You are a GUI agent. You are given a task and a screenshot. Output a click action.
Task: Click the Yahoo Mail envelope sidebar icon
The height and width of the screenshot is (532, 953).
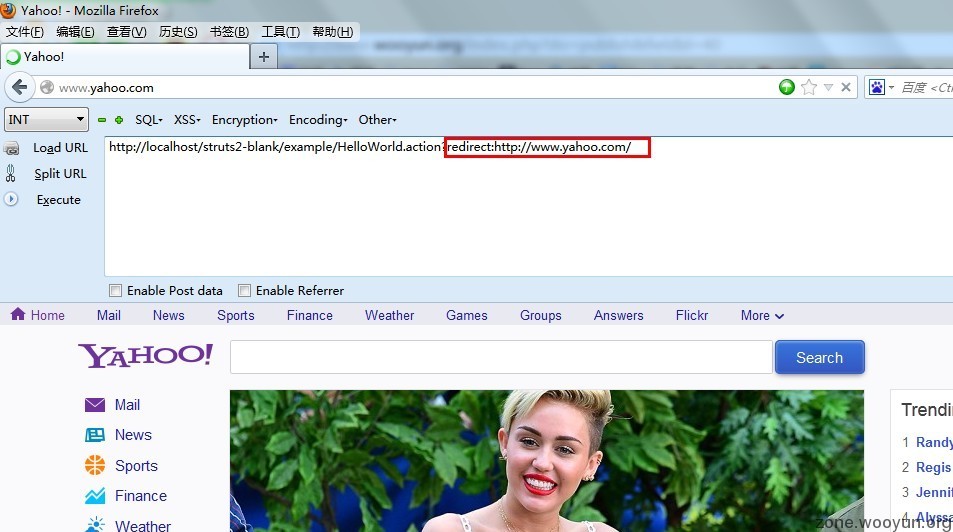click(x=95, y=405)
